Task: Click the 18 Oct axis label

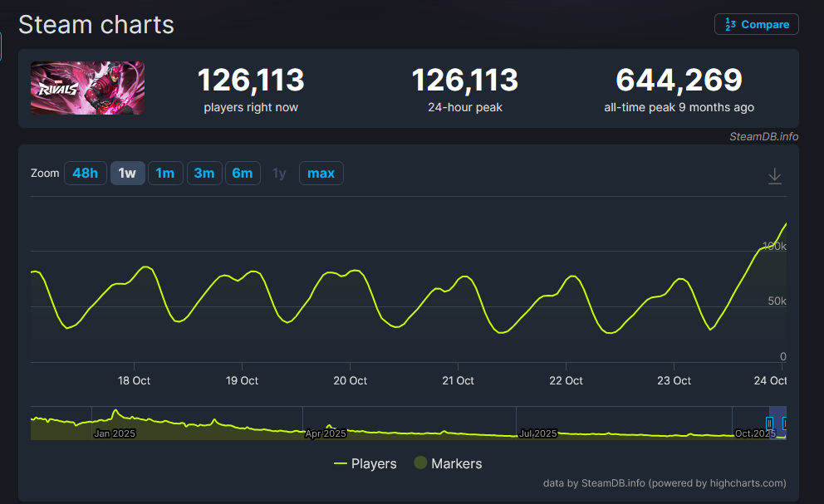Action: 134,380
